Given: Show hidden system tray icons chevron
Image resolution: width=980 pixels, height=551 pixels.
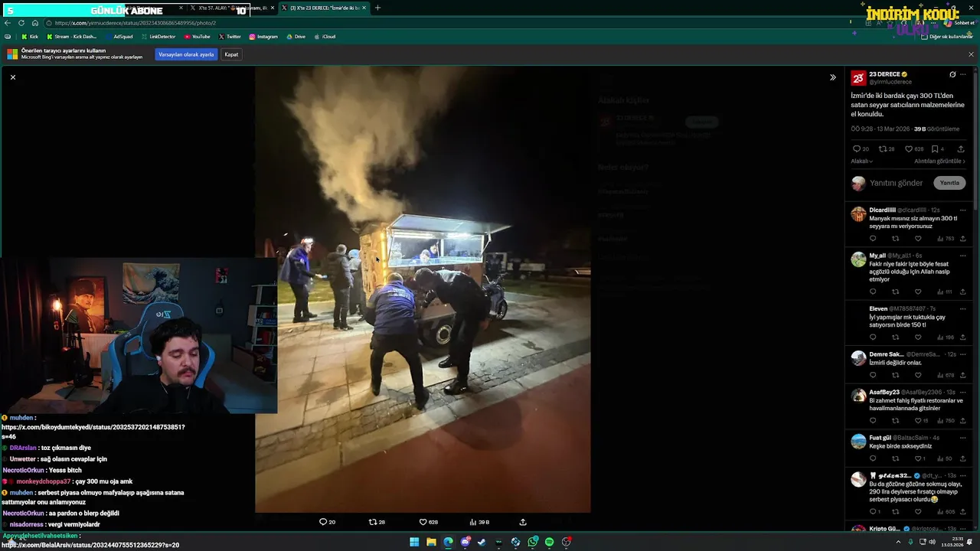Looking at the screenshot, I should [898, 542].
